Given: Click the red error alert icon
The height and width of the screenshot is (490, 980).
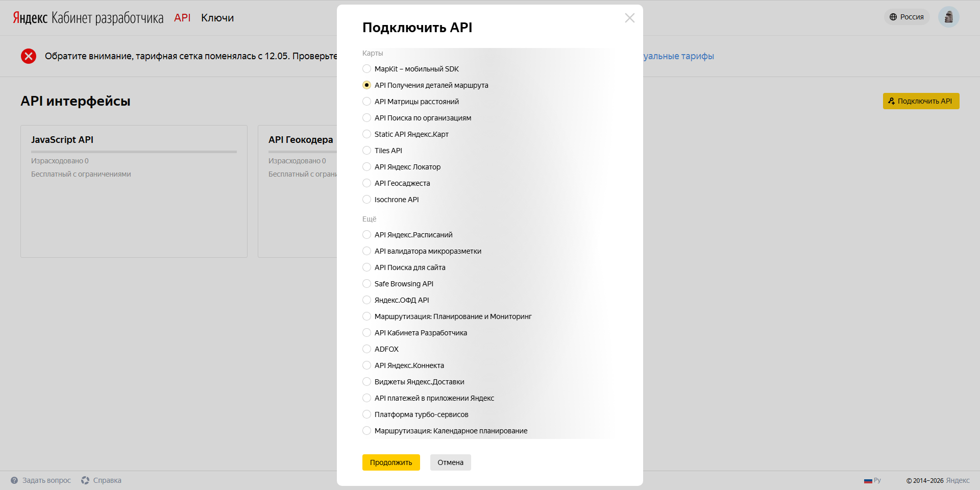Looking at the screenshot, I should pos(29,56).
